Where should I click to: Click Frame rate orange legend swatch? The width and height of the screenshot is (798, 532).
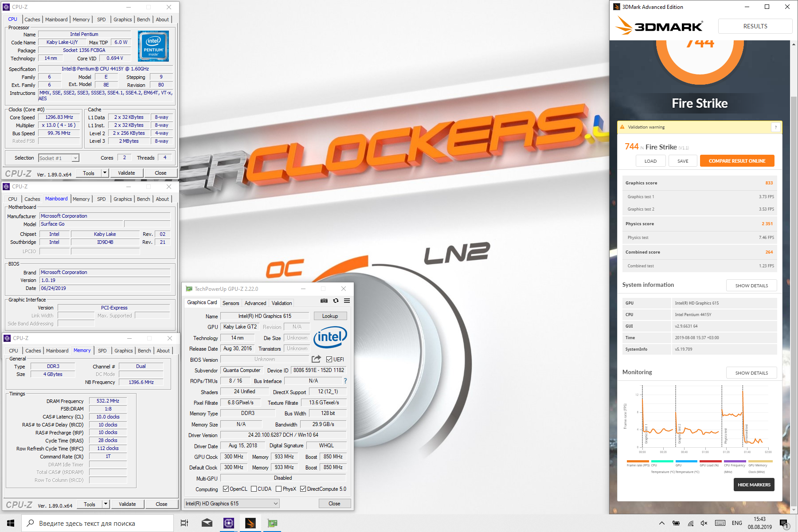[x=638, y=461]
